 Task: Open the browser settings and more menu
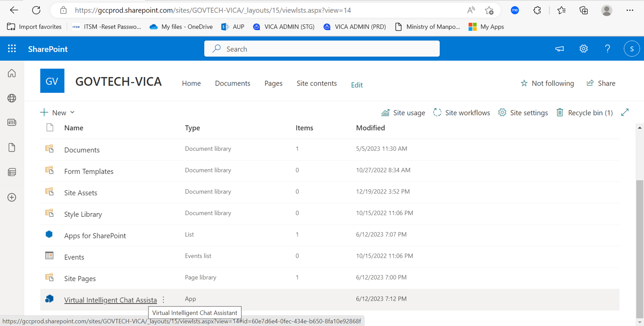tap(630, 10)
